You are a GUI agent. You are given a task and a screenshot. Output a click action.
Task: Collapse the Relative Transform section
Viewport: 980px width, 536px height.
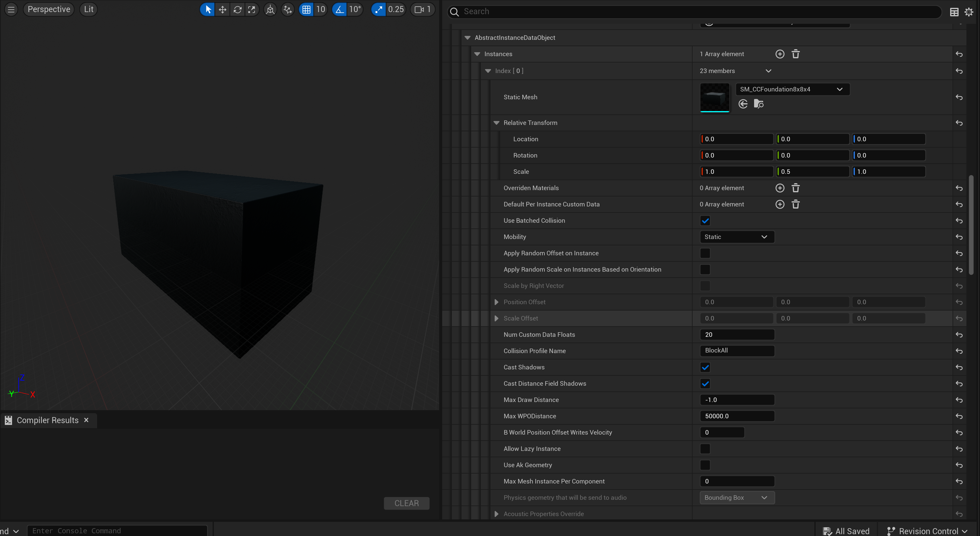496,123
